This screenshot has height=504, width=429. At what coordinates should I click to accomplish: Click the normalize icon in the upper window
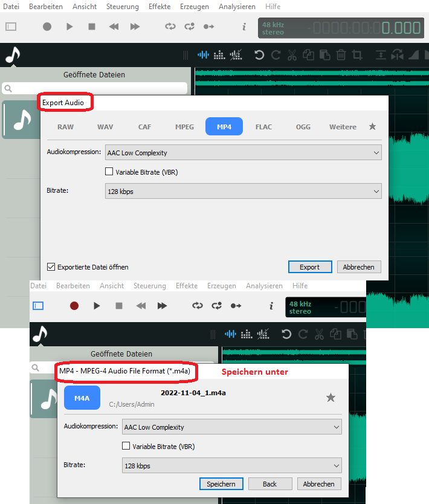coord(381,55)
